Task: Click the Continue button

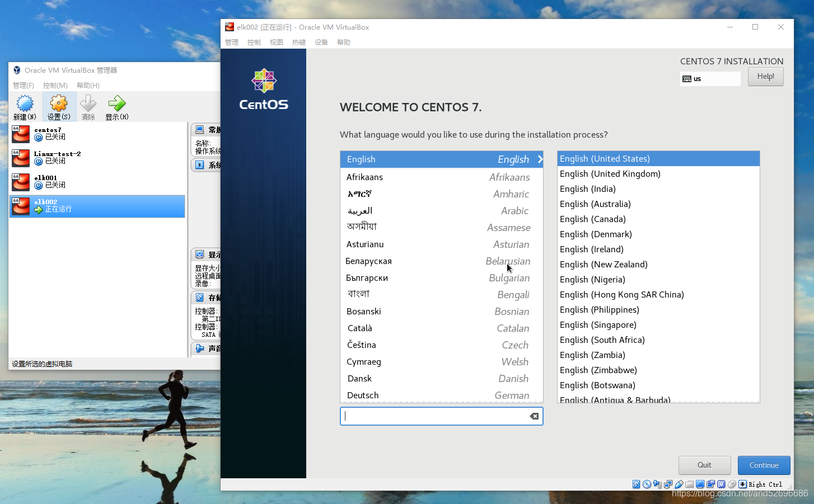Action: pos(764,465)
